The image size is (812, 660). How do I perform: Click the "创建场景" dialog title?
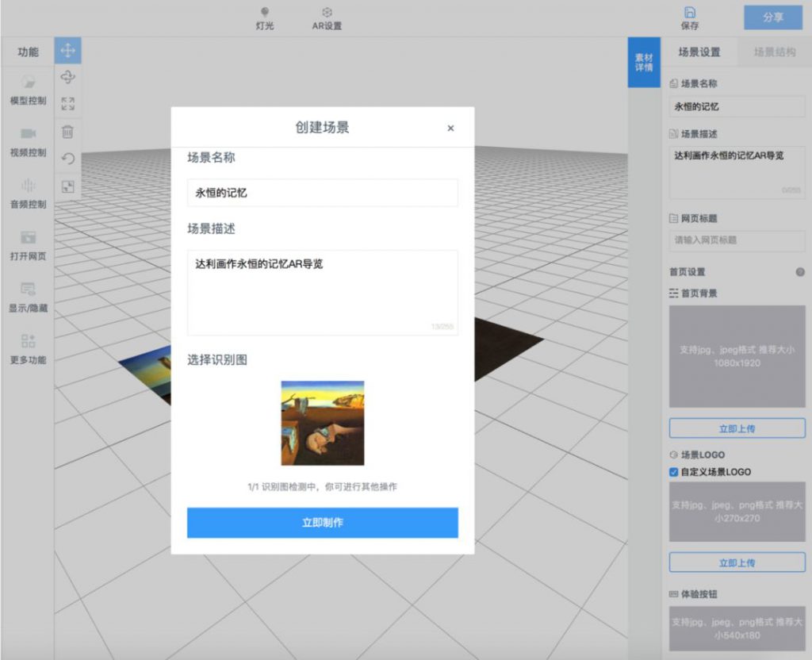click(x=322, y=128)
